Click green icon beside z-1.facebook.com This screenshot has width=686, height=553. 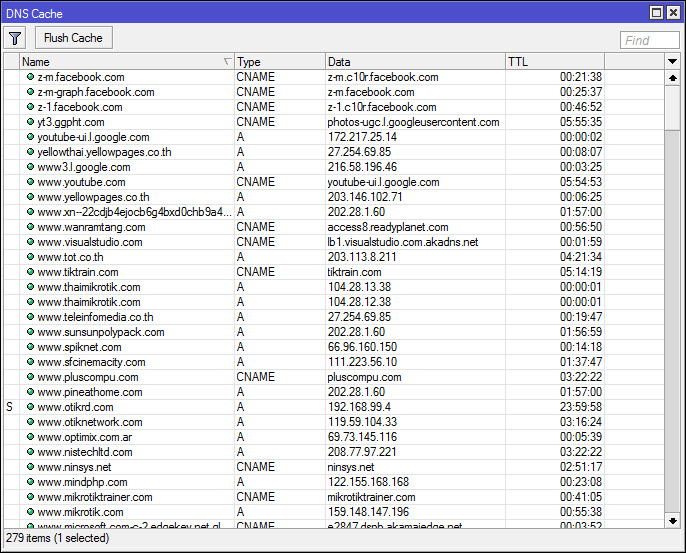point(30,107)
